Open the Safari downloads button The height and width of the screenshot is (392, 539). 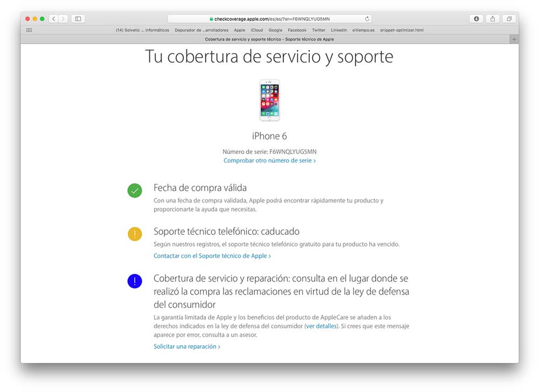click(x=476, y=19)
